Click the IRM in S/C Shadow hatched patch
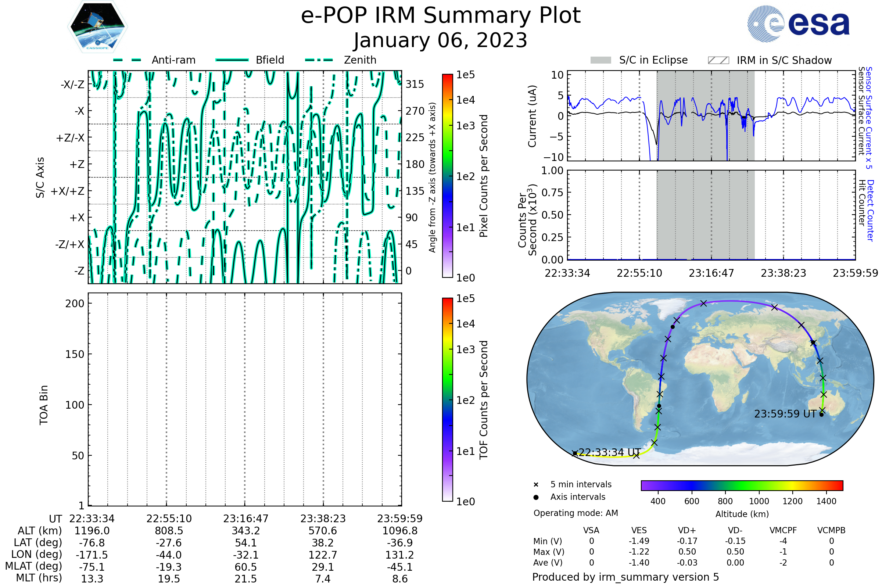 (x=718, y=60)
